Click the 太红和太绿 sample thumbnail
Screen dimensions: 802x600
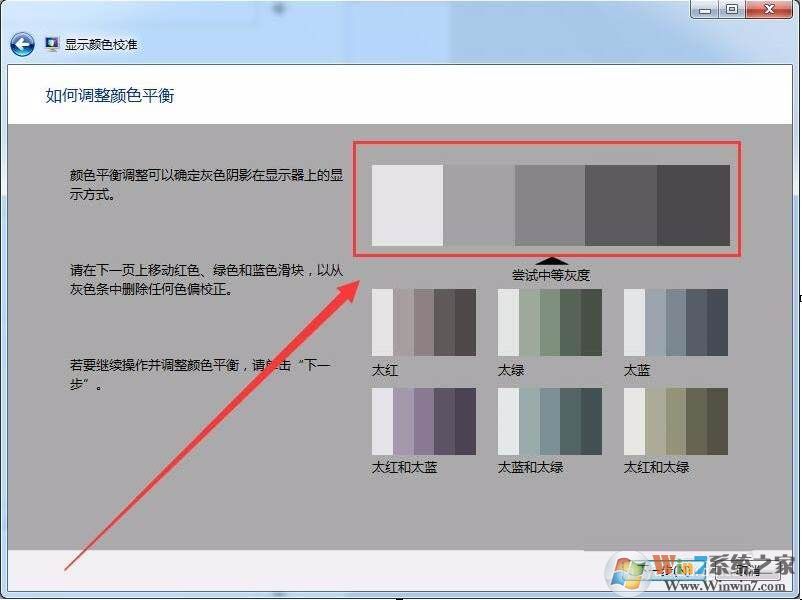click(675, 421)
